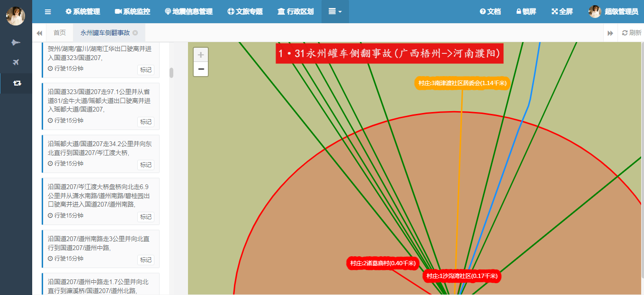Zoom in the map with plus button
The height and width of the screenshot is (295, 644).
point(201,55)
